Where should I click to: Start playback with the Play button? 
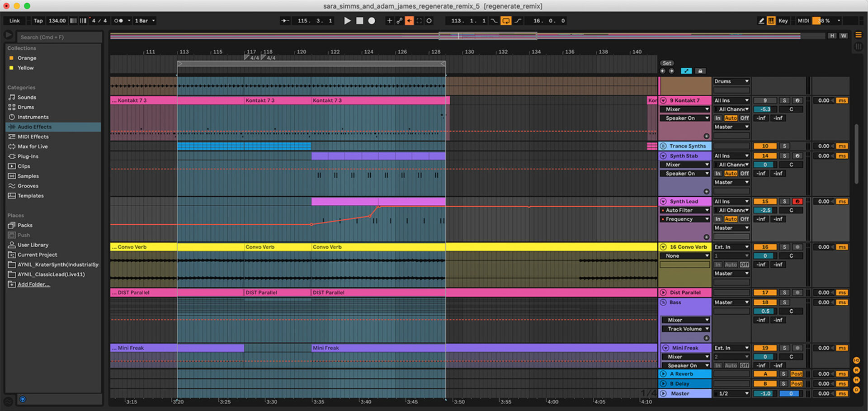pyautogui.click(x=347, y=20)
